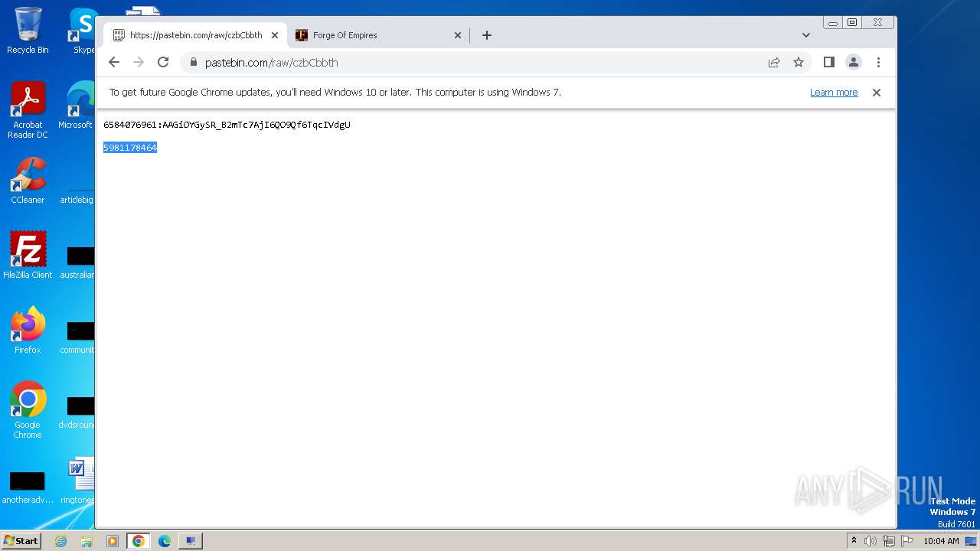Open a new tab
Screen dimensions: 980x551
(x=487, y=35)
